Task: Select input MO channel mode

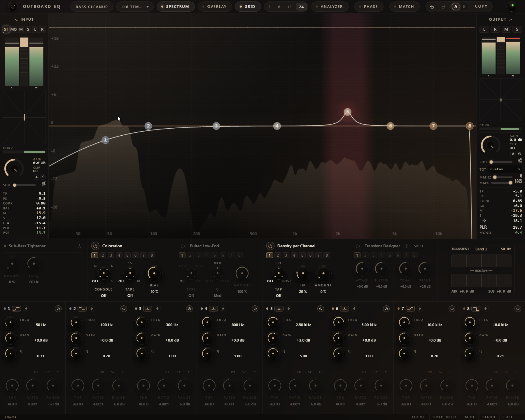Action: click(13, 29)
